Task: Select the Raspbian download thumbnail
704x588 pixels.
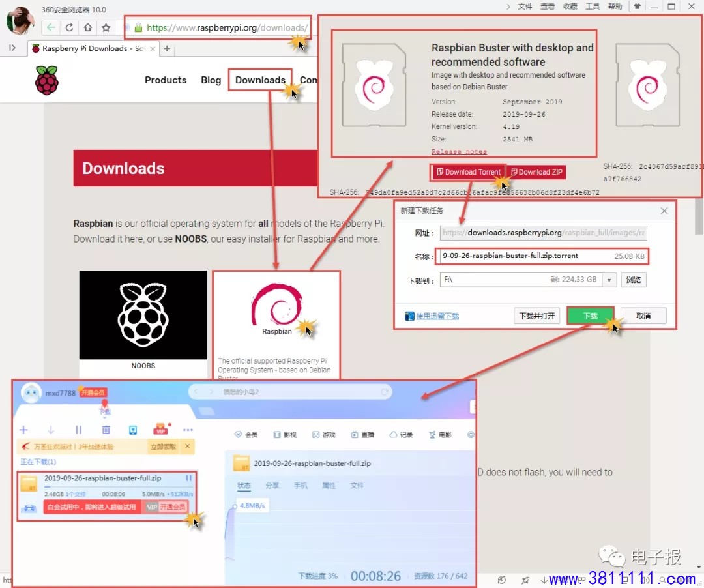Action: click(x=276, y=325)
